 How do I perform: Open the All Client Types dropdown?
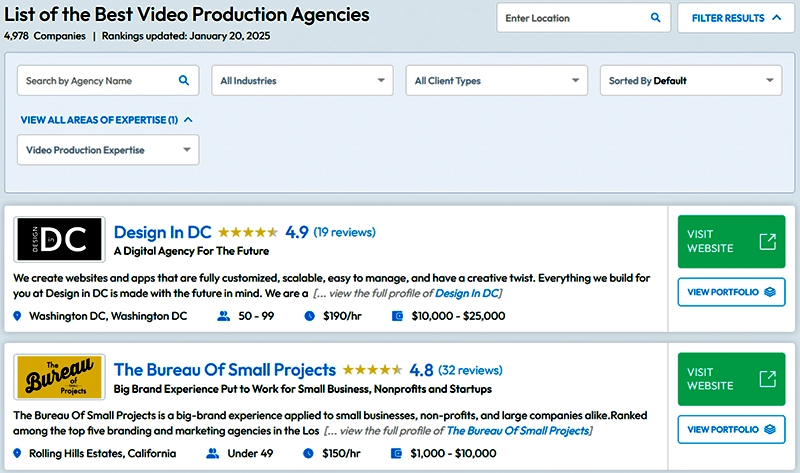pos(496,80)
